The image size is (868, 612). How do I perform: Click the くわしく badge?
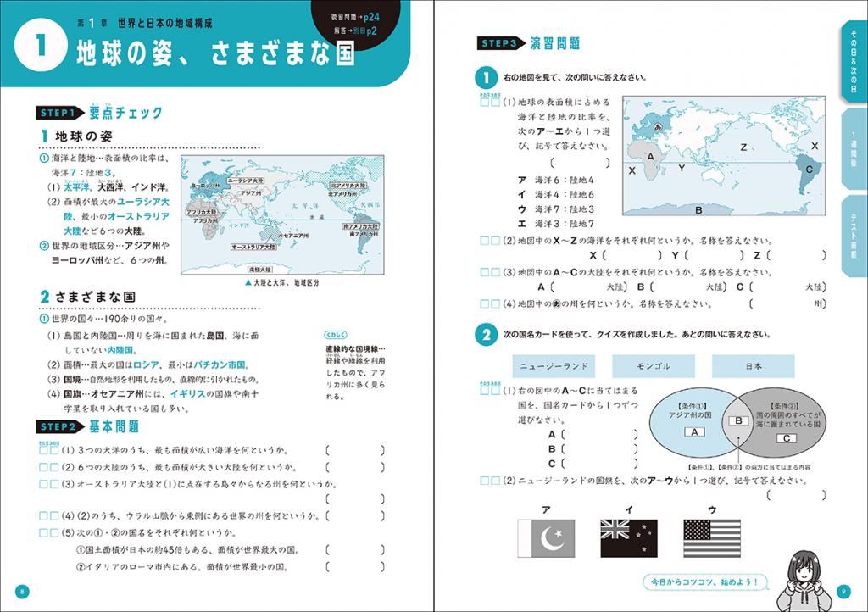(x=336, y=335)
